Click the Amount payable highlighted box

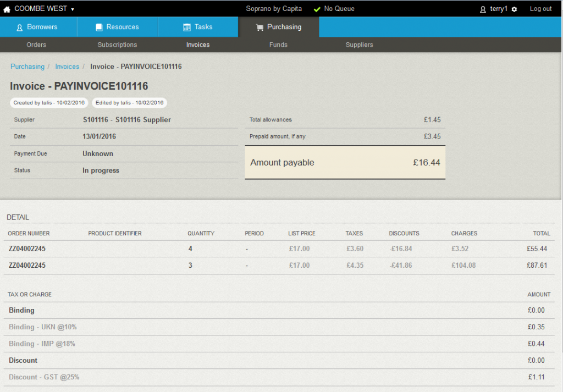pyautogui.click(x=345, y=163)
